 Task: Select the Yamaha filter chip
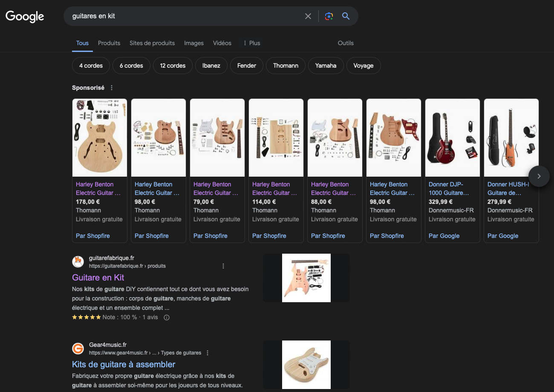tap(326, 66)
